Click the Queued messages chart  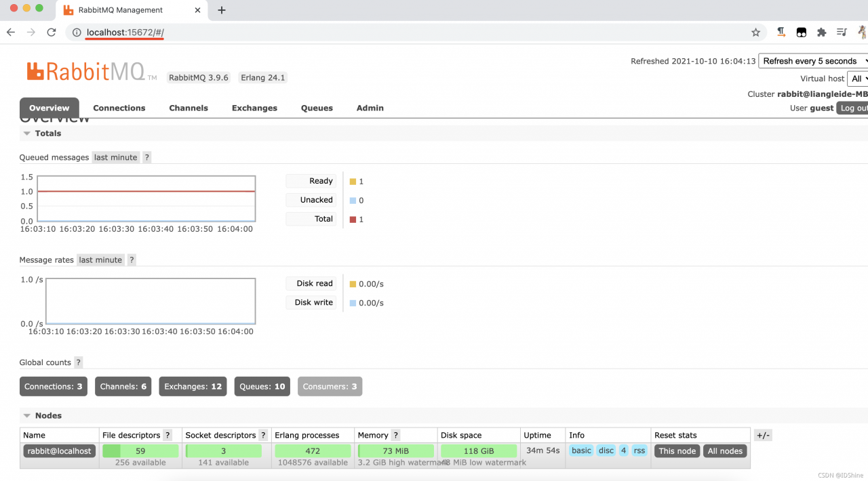(146, 198)
